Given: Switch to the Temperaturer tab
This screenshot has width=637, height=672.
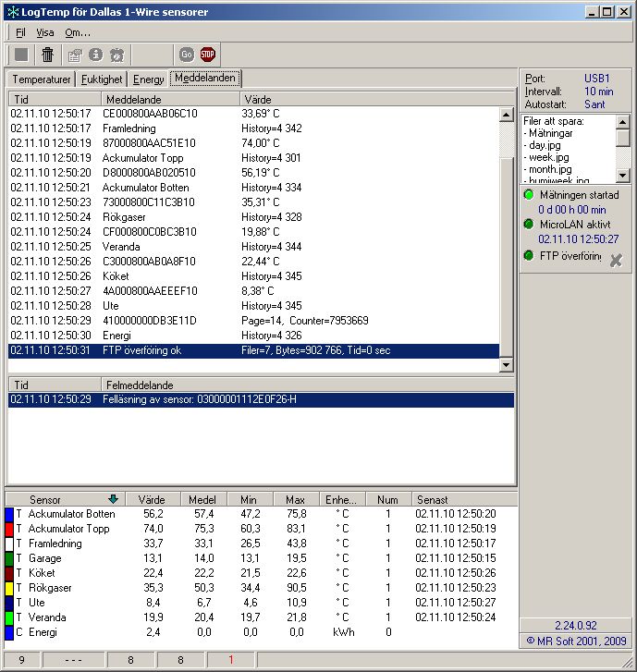Looking at the screenshot, I should (x=41, y=79).
